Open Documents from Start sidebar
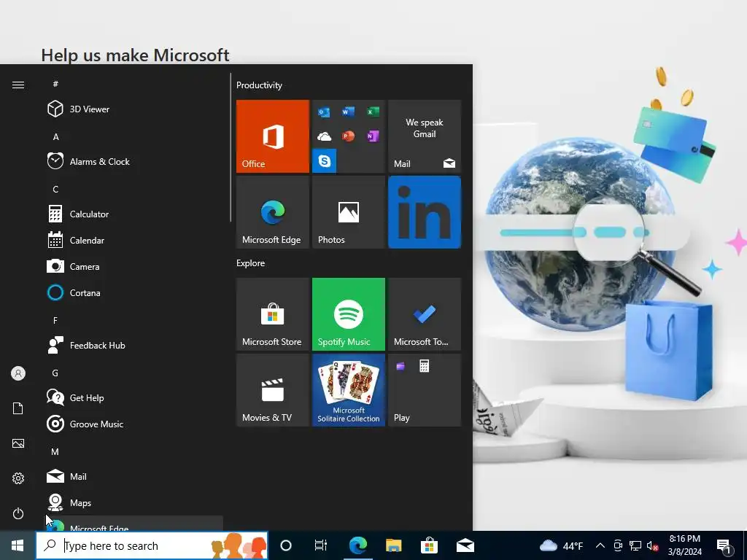The height and width of the screenshot is (560, 747). pyautogui.click(x=18, y=408)
